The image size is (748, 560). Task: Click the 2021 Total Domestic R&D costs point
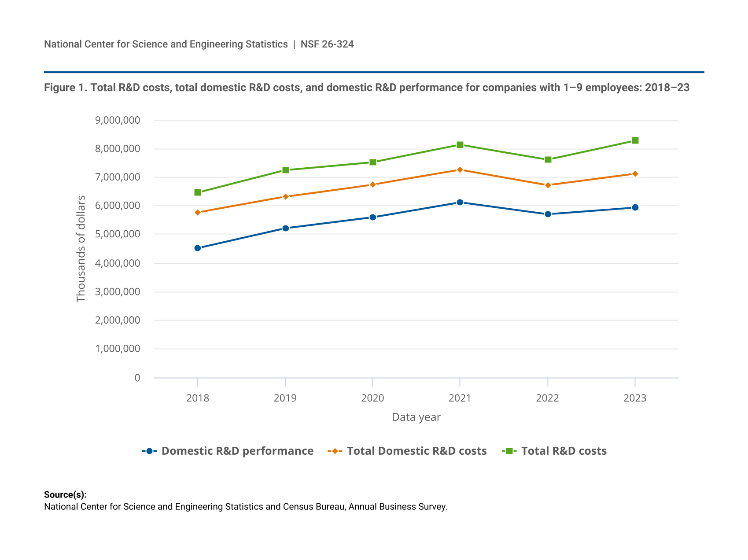tap(460, 169)
